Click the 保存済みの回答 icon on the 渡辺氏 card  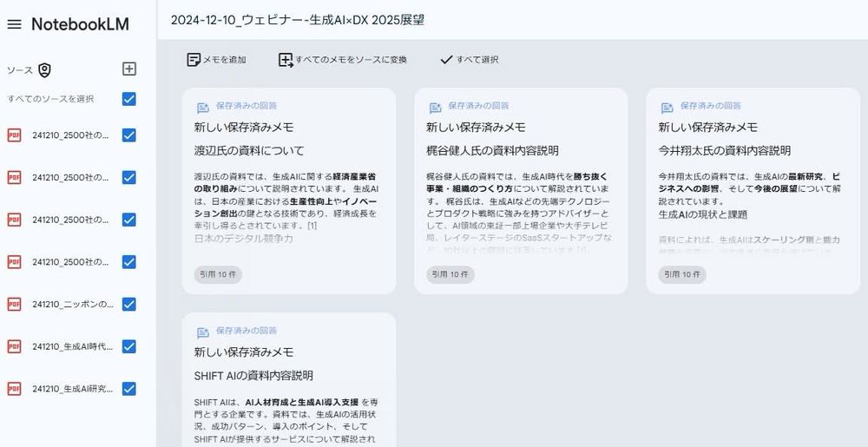[203, 108]
